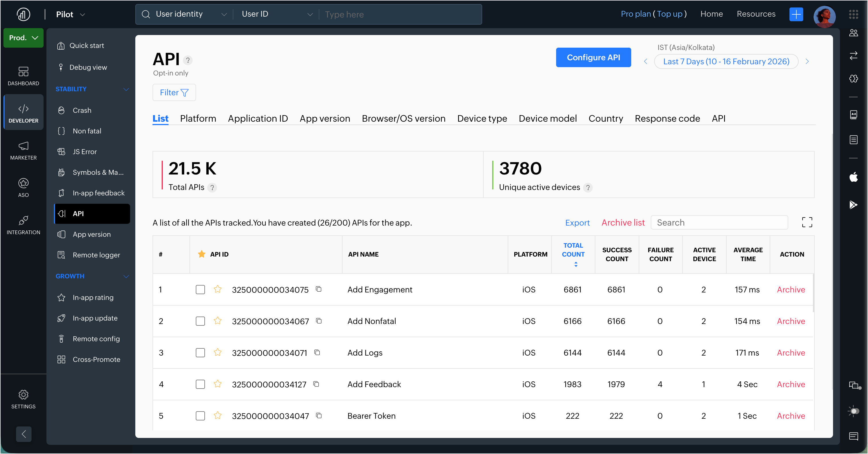
Task: Click help icon next to Total APIs
Action: (x=212, y=187)
